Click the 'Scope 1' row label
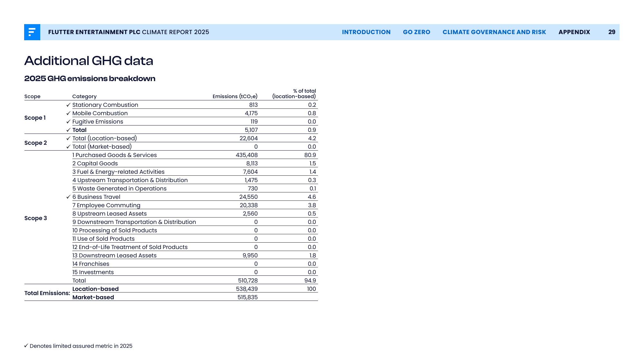The image size is (644, 362). click(35, 118)
